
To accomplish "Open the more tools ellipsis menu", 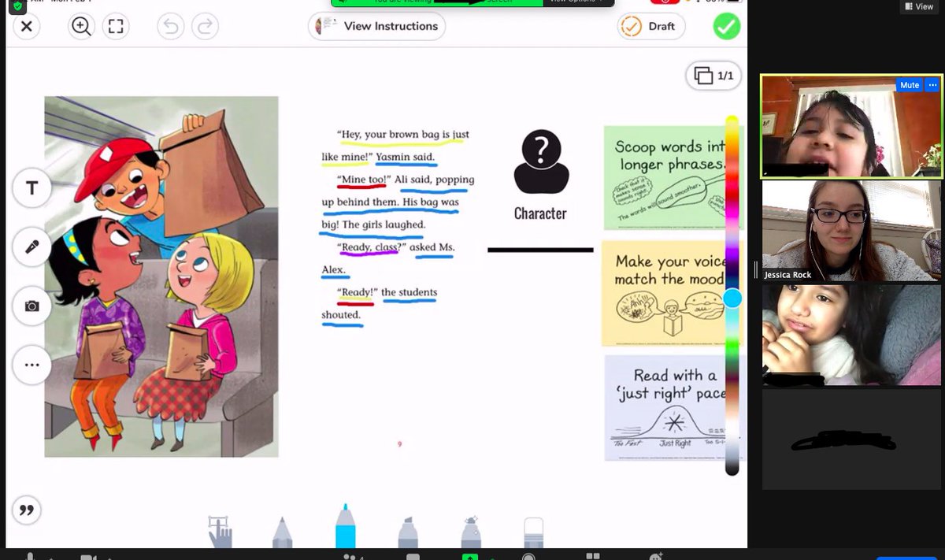I will 32,365.
